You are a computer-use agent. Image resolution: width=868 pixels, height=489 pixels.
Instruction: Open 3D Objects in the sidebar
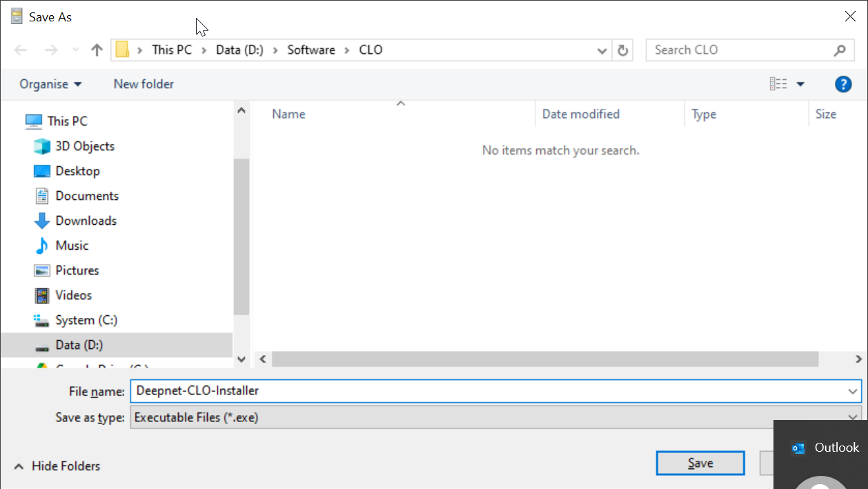click(x=85, y=146)
